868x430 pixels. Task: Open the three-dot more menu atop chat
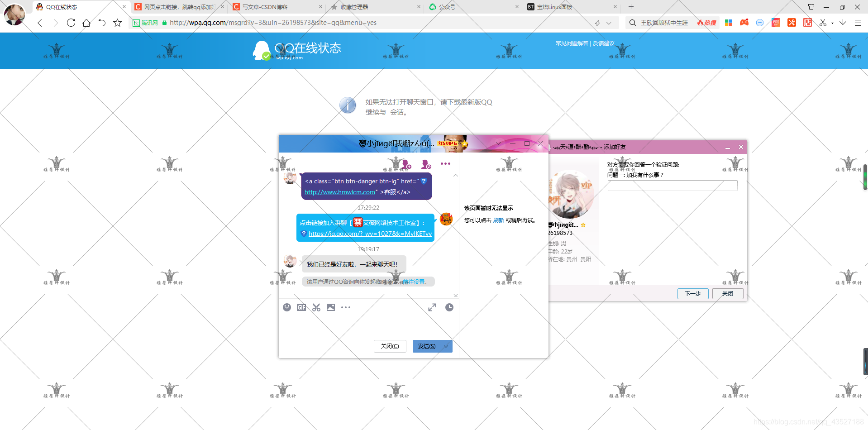click(x=445, y=164)
